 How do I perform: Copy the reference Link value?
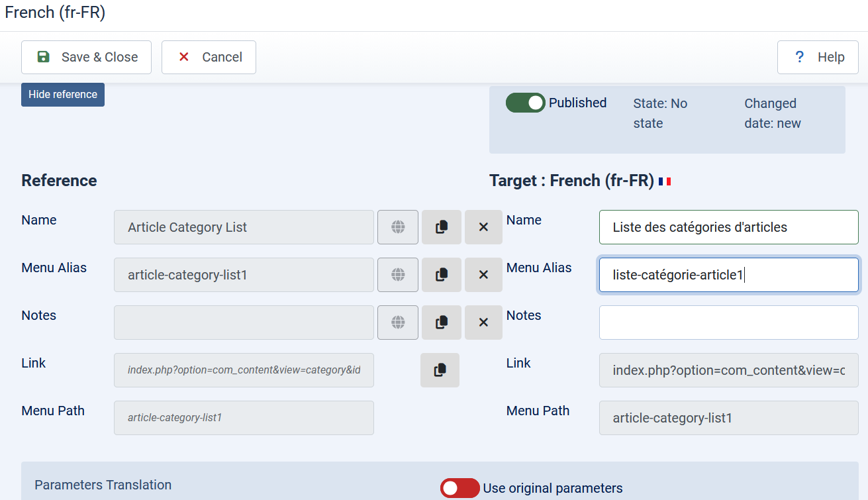pyautogui.click(x=440, y=370)
